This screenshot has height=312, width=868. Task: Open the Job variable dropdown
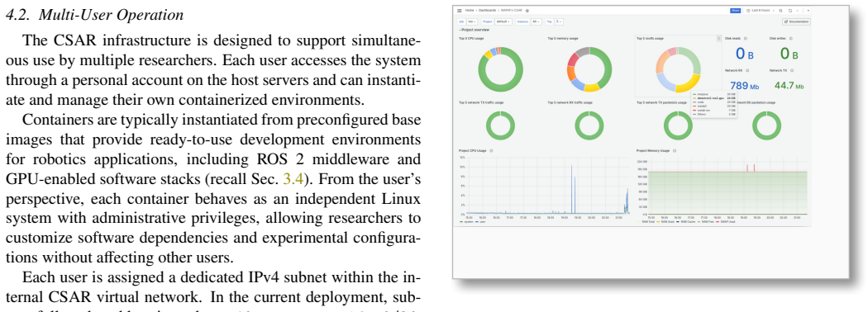point(472,21)
